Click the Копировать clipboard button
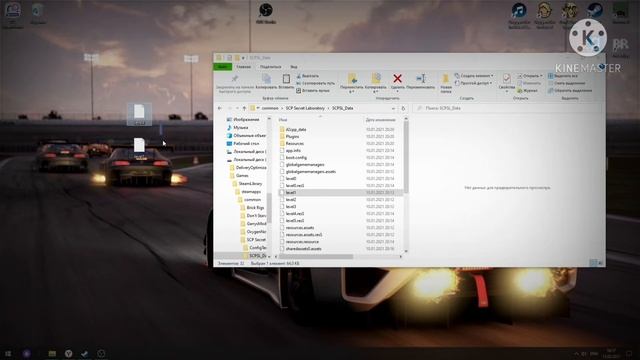 click(266, 82)
